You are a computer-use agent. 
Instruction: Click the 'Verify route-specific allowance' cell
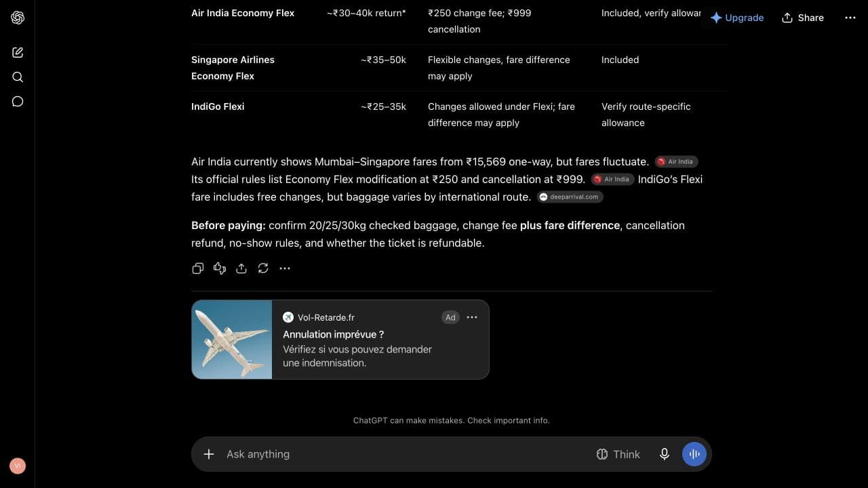click(x=646, y=115)
